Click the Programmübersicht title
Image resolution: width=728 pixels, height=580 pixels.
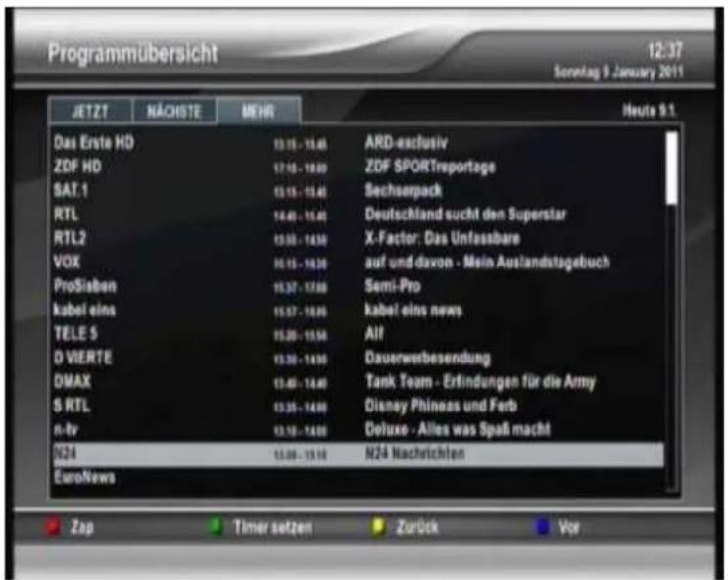[x=133, y=54]
